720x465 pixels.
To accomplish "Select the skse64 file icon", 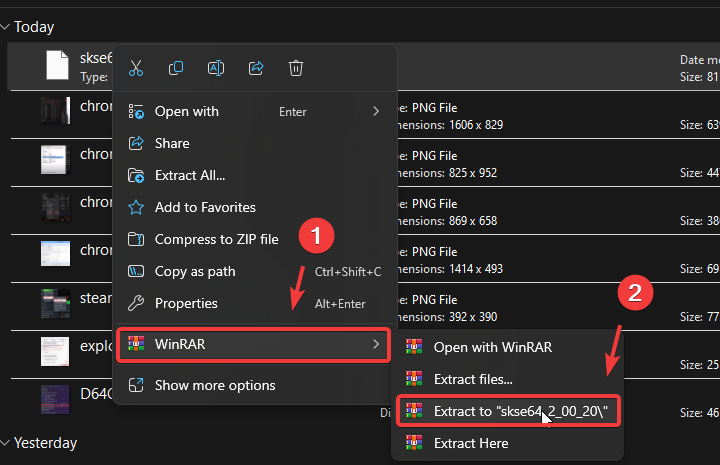I will 57,65.
